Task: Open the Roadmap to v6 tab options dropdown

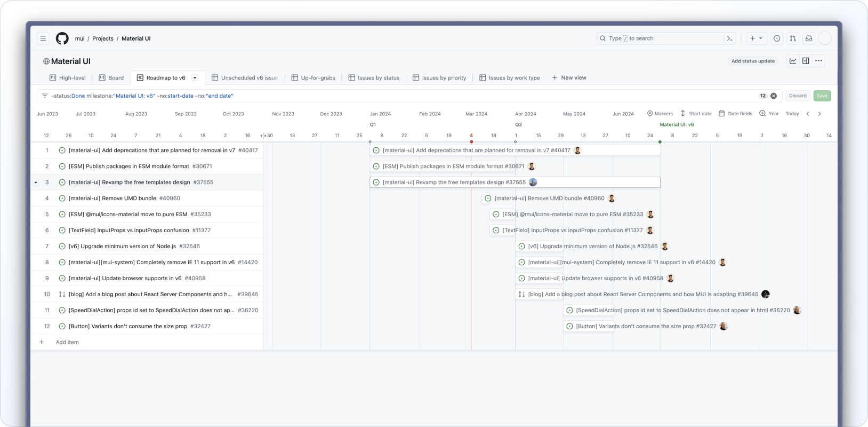Action: (x=195, y=78)
